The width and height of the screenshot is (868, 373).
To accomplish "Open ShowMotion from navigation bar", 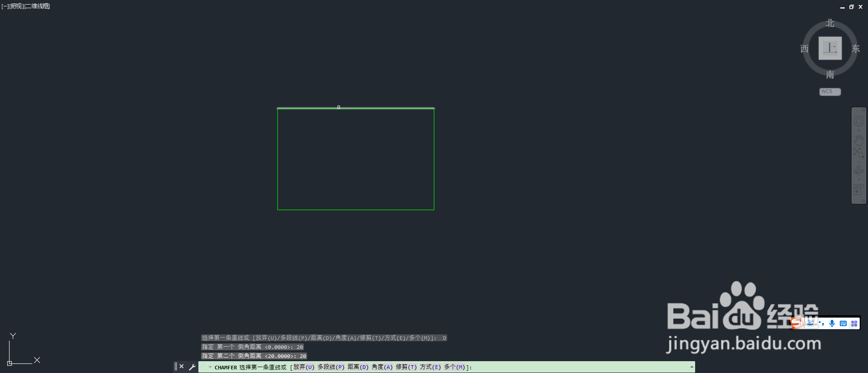I will point(858,189).
